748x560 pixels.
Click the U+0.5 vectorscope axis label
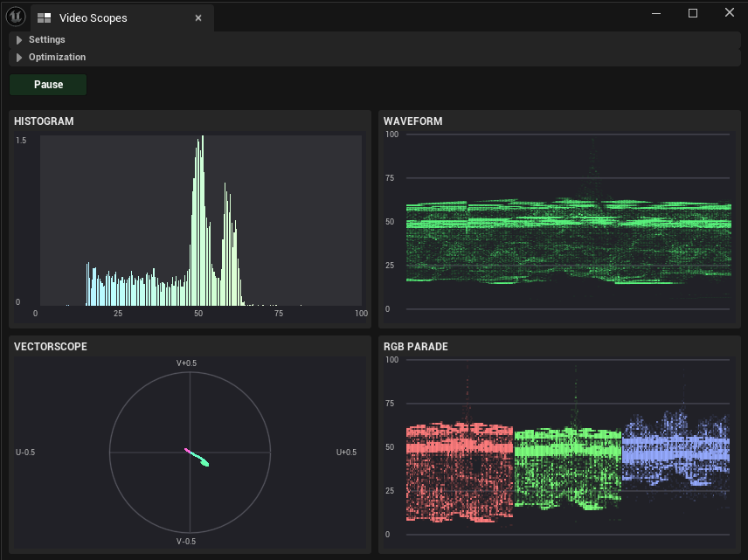pyautogui.click(x=346, y=453)
